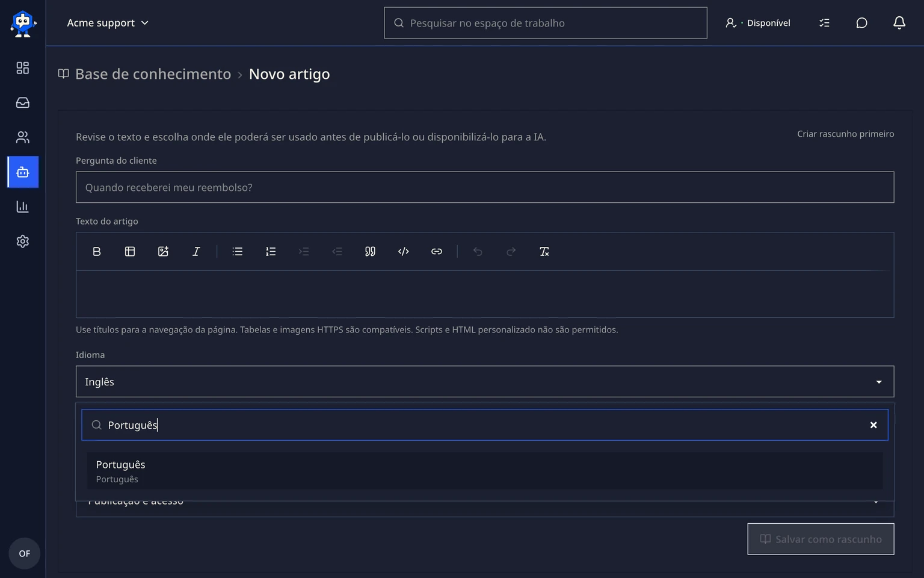Focus the workspace search box
This screenshot has height=578, width=924.
pyautogui.click(x=546, y=23)
